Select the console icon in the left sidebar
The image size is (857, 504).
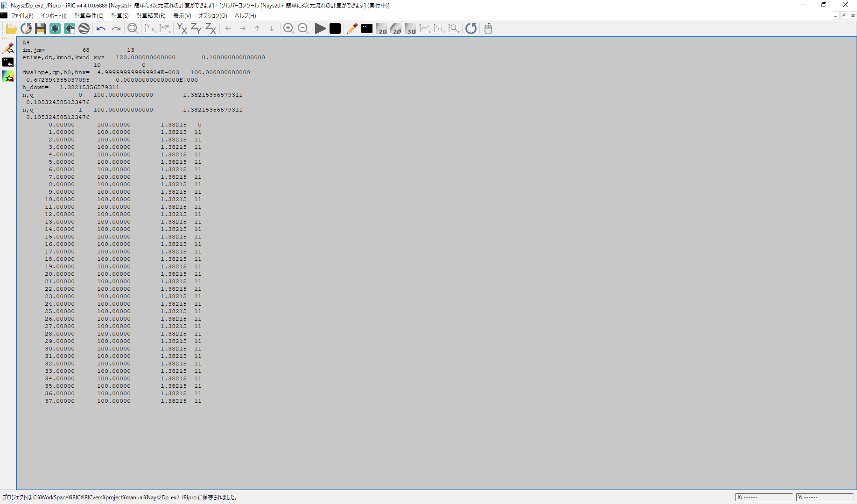click(x=8, y=62)
